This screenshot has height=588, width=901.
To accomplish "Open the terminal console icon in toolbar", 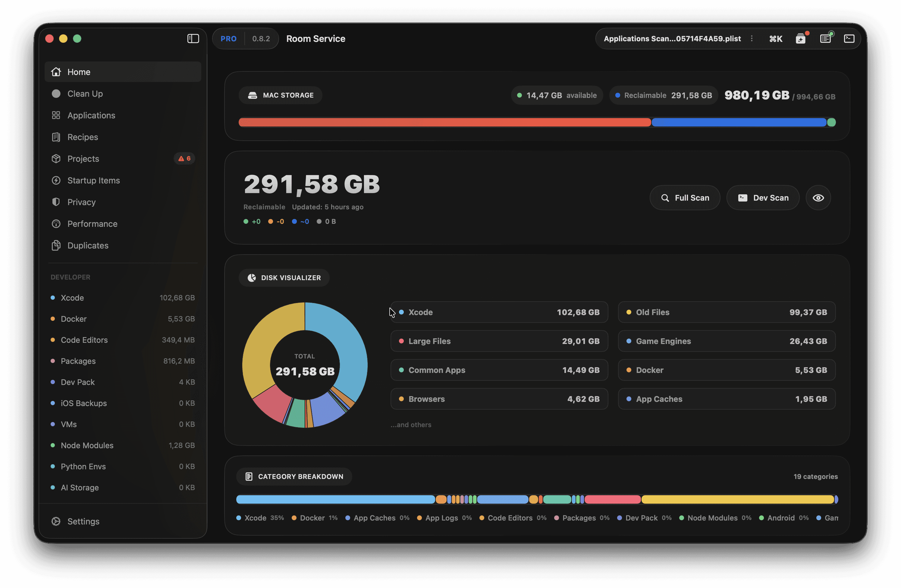I will [849, 38].
